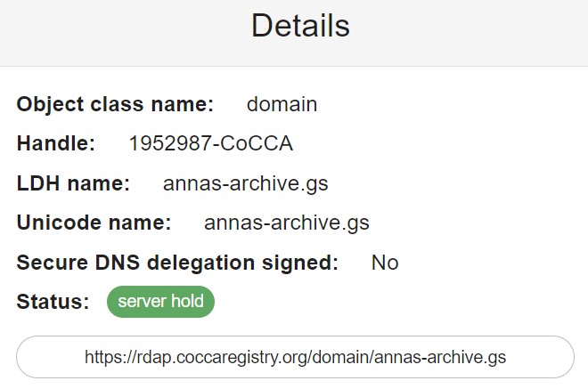Select the LDH name value annas-archive.gs
The image size is (588, 389).
coord(245,184)
